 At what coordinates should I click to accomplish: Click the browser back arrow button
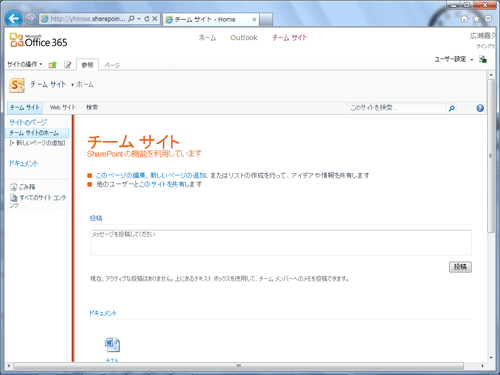click(x=13, y=19)
